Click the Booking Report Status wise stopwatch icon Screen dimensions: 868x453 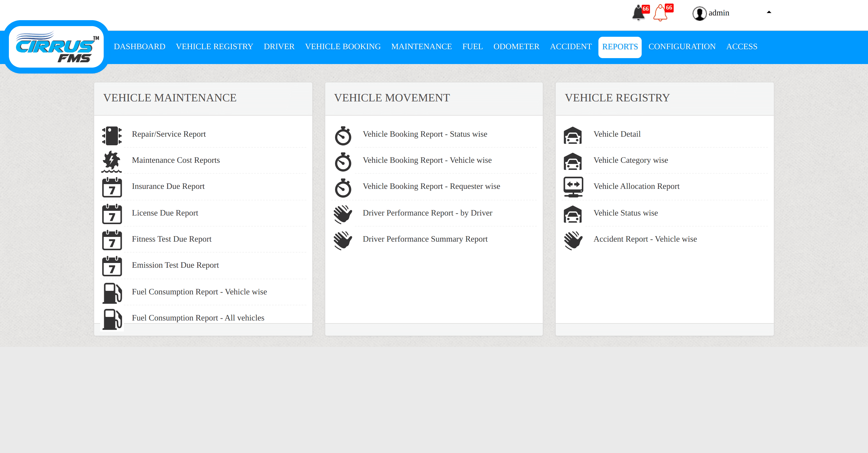click(x=343, y=136)
